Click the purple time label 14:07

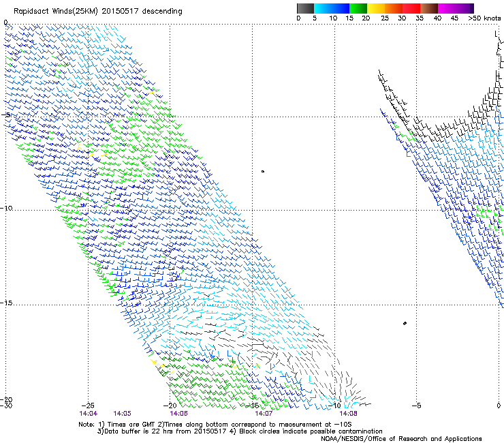pyautogui.click(x=264, y=414)
